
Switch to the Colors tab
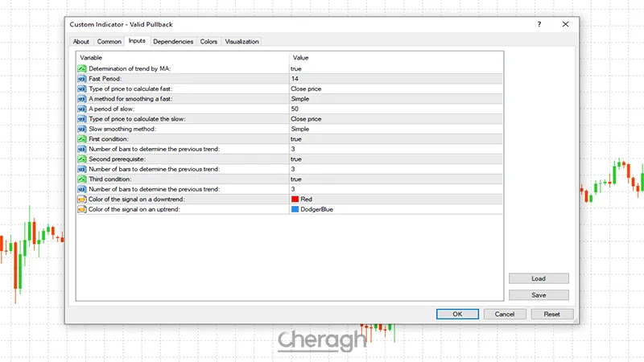pos(208,42)
